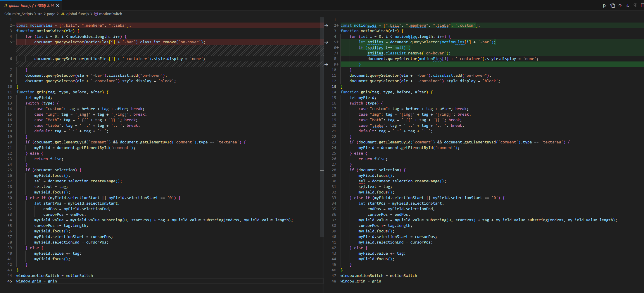Run the file with the play icon
Screen dimensions: 644x293
(x=605, y=6)
